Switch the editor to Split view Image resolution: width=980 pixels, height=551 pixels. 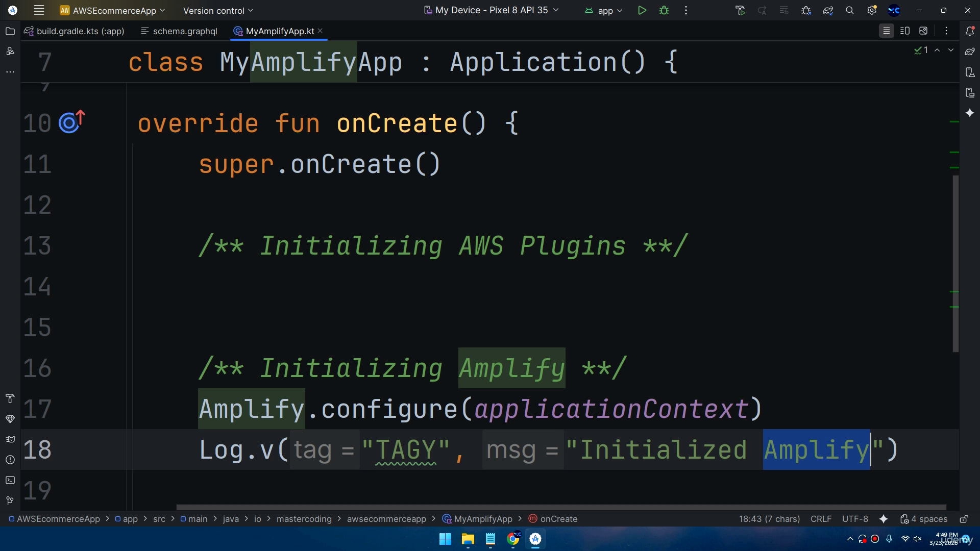905,31
